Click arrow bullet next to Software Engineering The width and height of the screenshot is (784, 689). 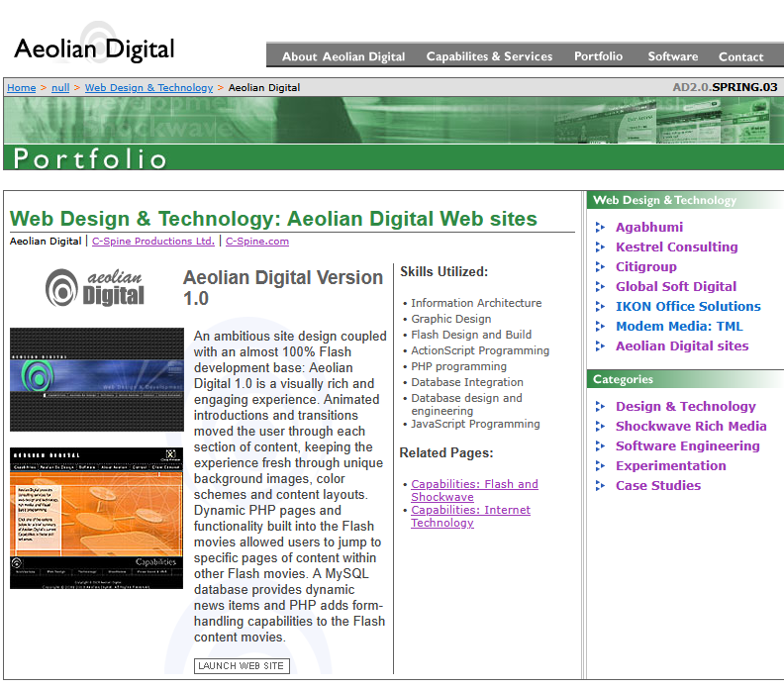click(x=601, y=446)
